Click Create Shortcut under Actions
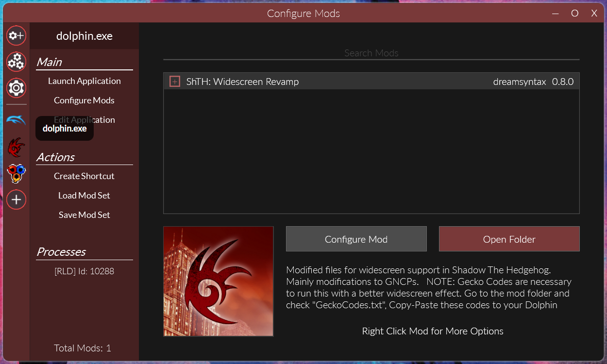 tap(84, 176)
